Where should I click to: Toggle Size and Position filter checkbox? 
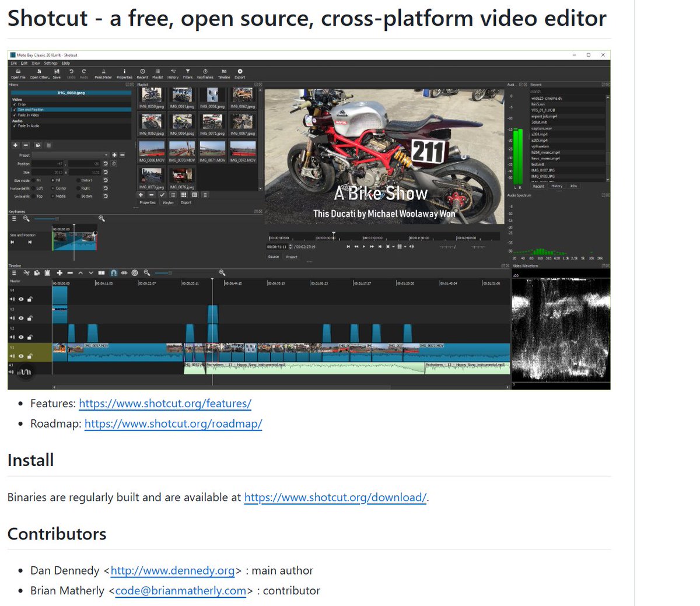click(15, 110)
